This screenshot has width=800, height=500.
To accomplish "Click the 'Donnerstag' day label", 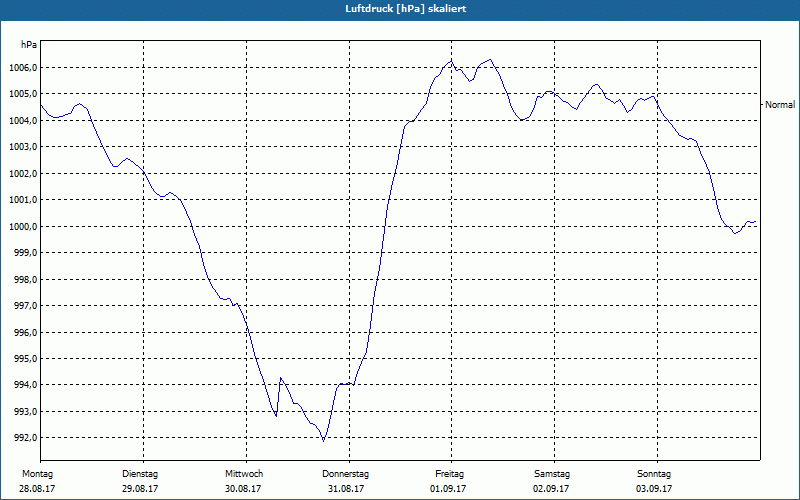I will pyautogui.click(x=345, y=474).
